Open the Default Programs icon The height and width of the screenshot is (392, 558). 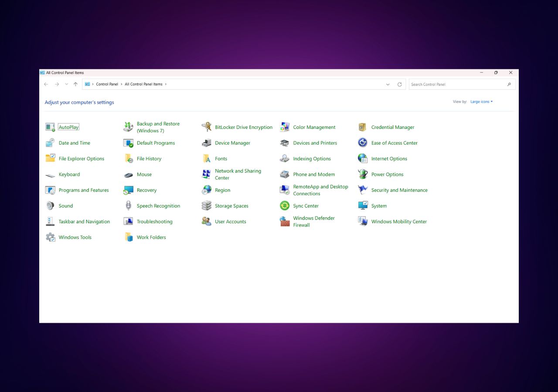[x=129, y=143]
